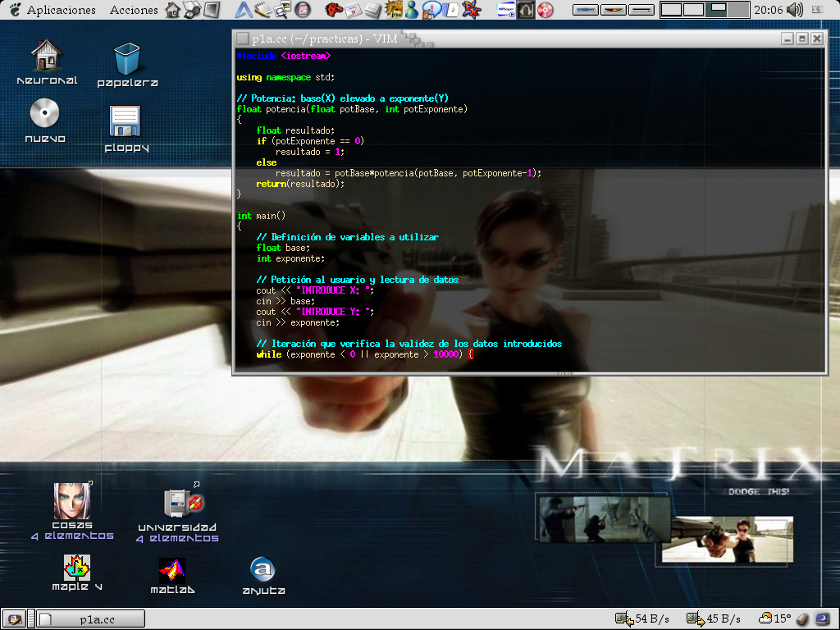Launch MPlayer from the panel
Screen dimensions: 840x630
pyautogui.click(x=505, y=10)
